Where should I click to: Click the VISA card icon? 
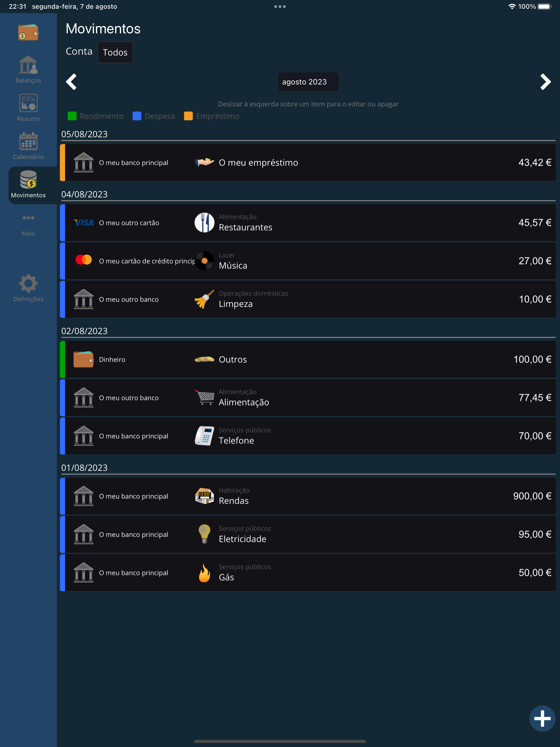[x=83, y=223]
